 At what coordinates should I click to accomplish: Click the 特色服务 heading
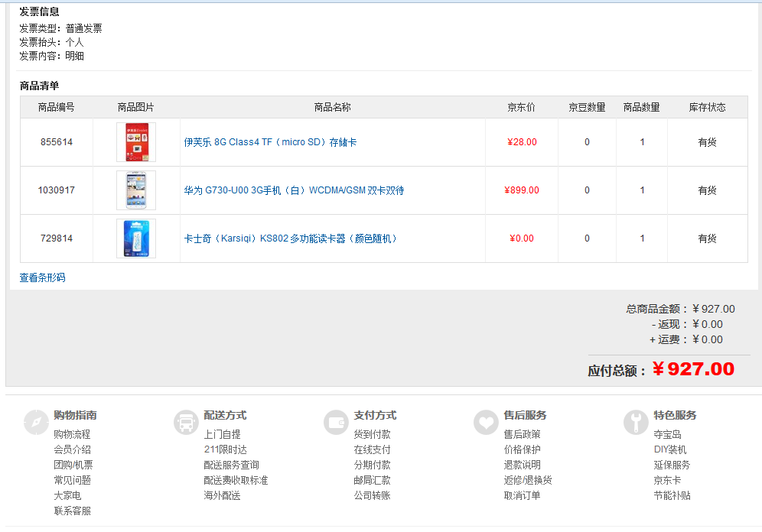[x=675, y=415]
